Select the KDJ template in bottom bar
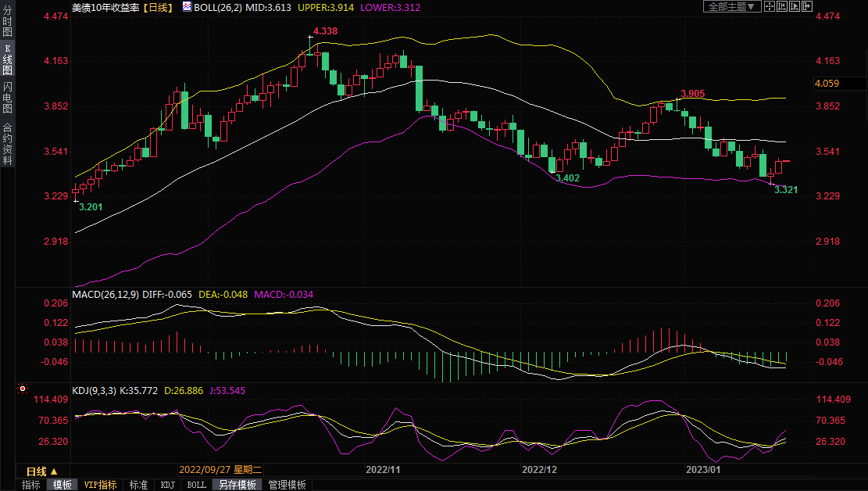 point(167,485)
